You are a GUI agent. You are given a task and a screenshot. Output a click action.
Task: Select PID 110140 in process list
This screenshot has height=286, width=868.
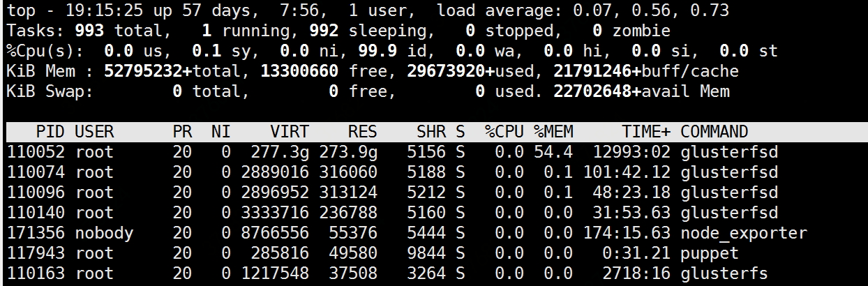(x=35, y=213)
